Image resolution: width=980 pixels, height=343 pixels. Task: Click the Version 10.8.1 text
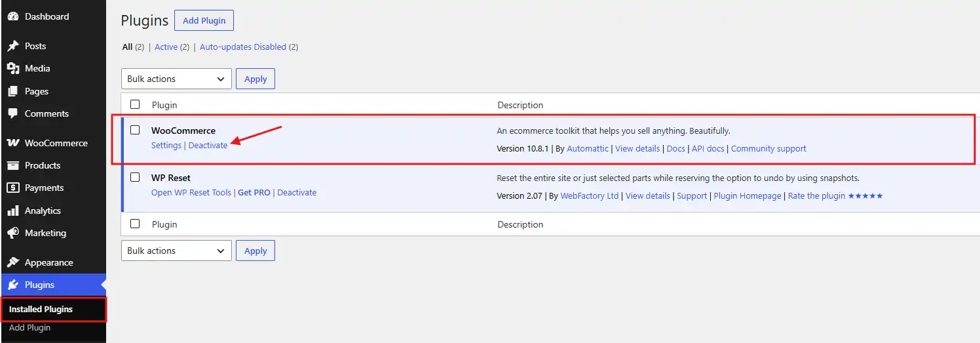click(522, 149)
